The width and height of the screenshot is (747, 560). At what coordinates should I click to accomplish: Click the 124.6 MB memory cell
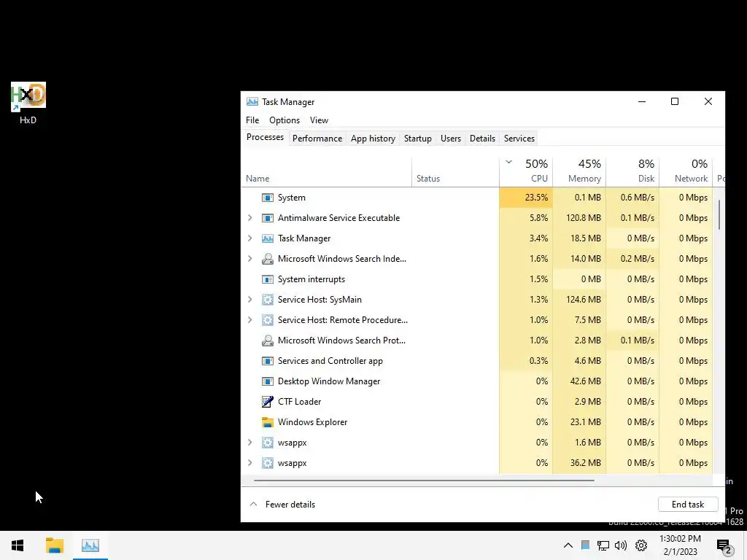[580, 300]
